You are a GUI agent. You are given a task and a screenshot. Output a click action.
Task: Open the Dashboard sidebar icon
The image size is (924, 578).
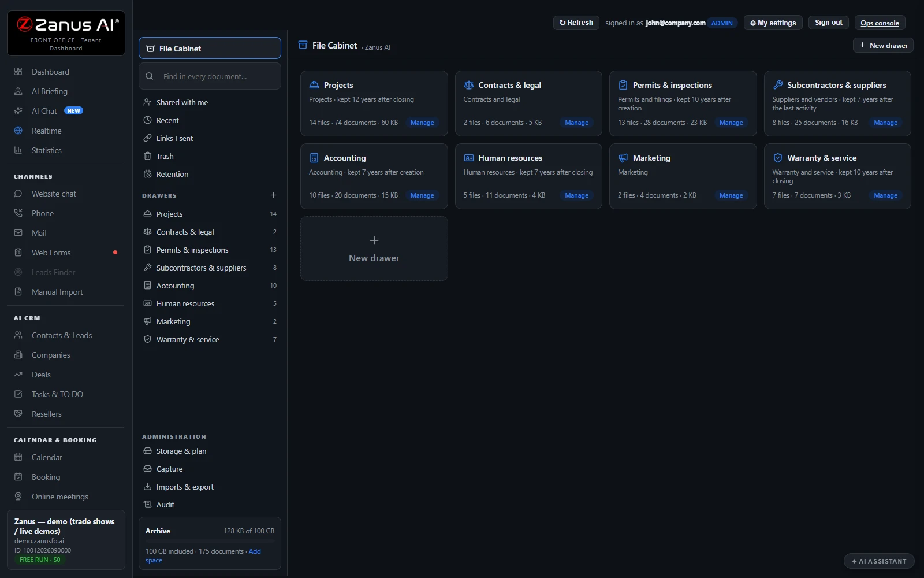coord(18,72)
